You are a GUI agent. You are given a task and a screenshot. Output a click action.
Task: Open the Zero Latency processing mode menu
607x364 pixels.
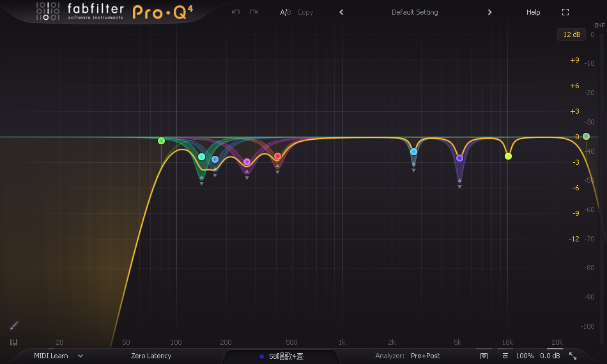[x=151, y=356]
